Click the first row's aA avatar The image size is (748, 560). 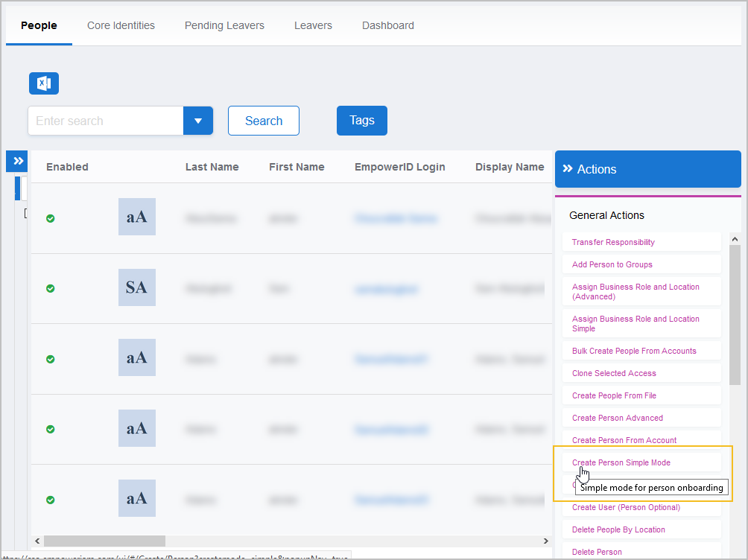pos(136,217)
